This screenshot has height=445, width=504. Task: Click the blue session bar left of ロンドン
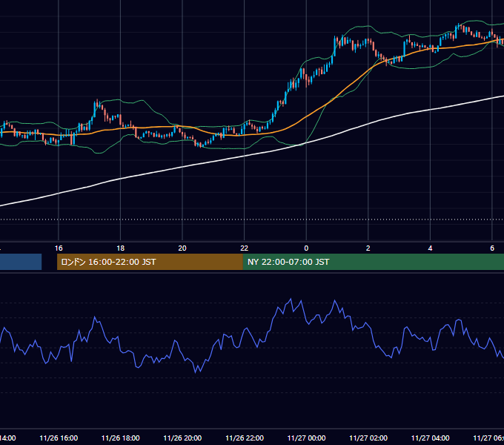(21, 262)
